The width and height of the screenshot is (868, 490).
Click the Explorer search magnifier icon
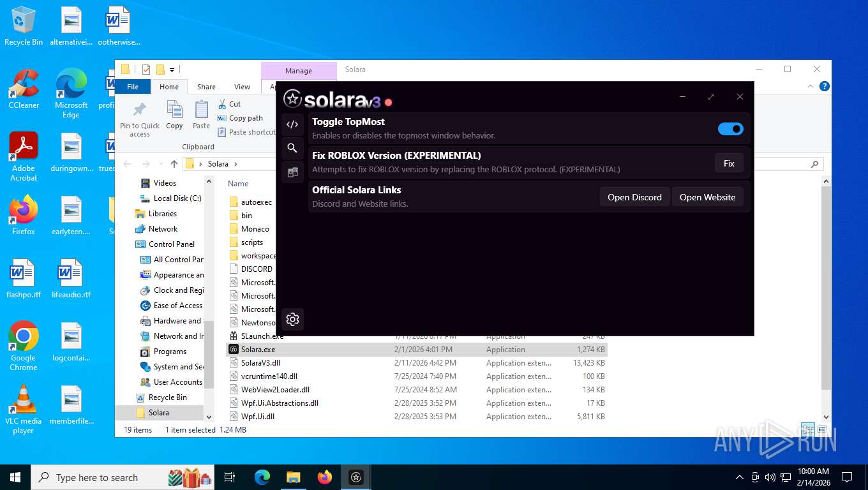[814, 164]
